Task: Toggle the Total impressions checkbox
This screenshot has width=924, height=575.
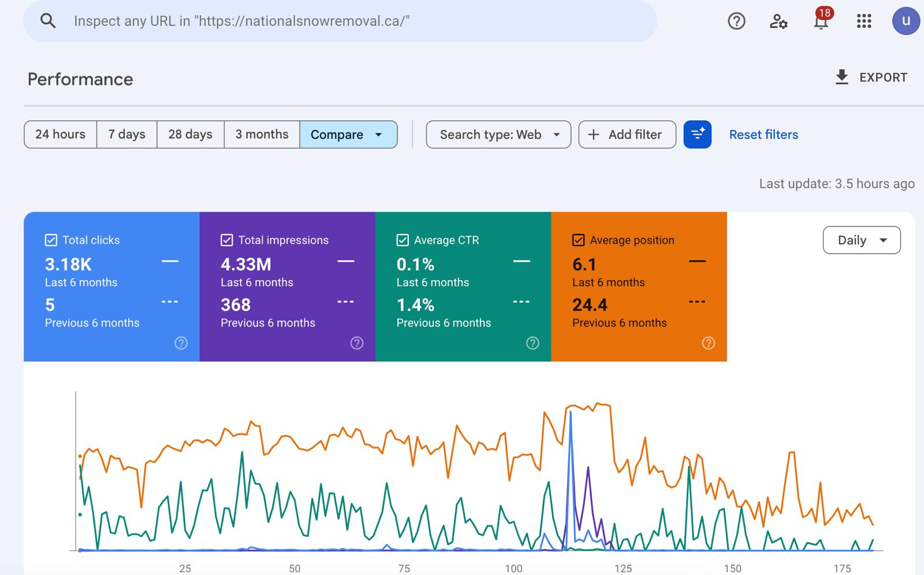Action: point(227,240)
